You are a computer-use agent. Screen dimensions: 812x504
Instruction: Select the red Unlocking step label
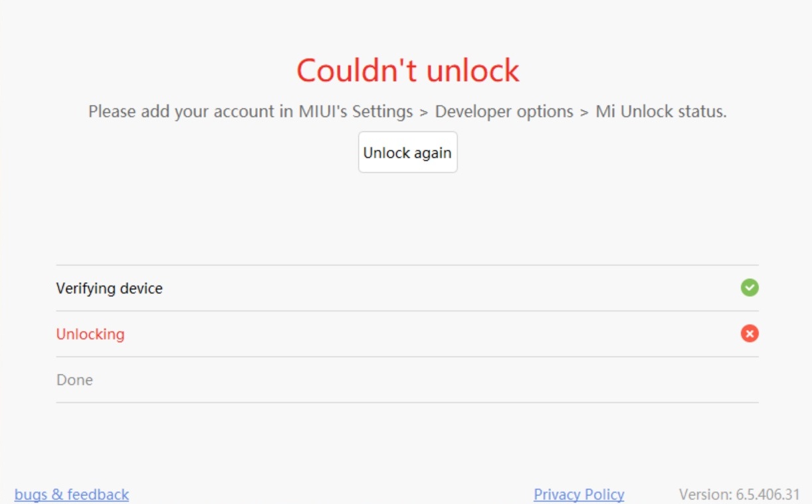pyautogui.click(x=90, y=334)
